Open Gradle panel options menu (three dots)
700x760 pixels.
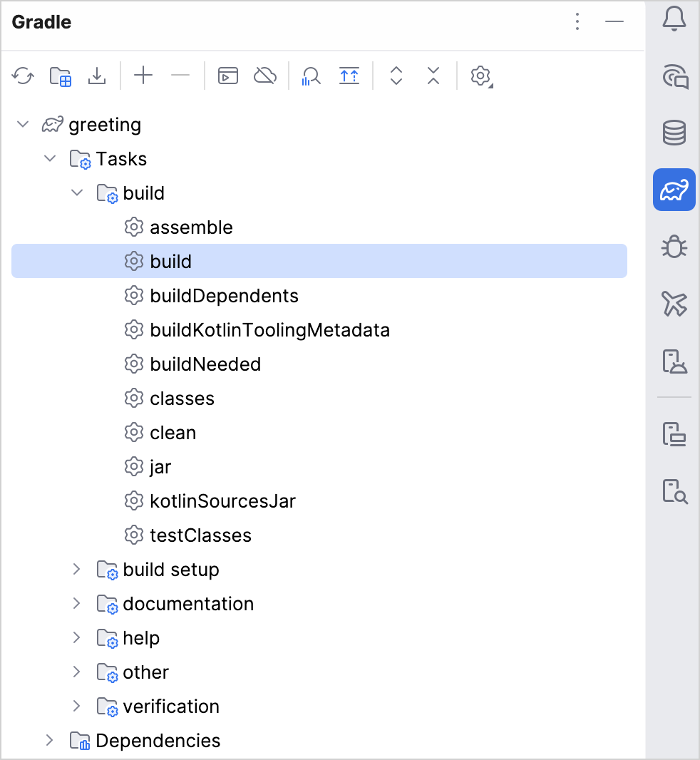pos(577,21)
